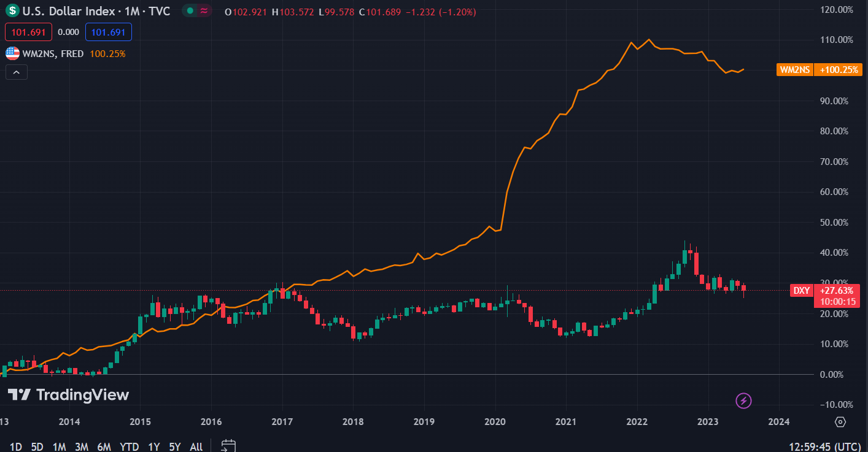This screenshot has width=868, height=452.
Task: Click the 120.00% price axis label
Action: (x=836, y=10)
